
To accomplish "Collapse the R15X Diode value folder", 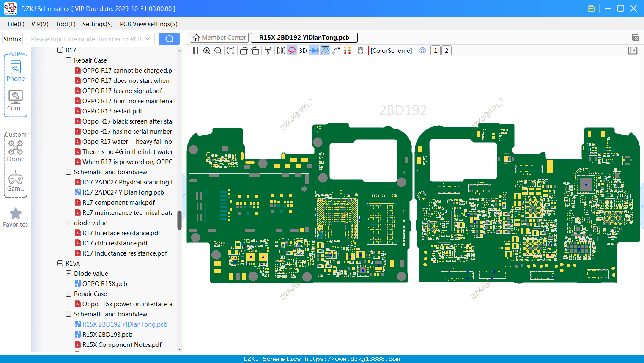I will [69, 273].
